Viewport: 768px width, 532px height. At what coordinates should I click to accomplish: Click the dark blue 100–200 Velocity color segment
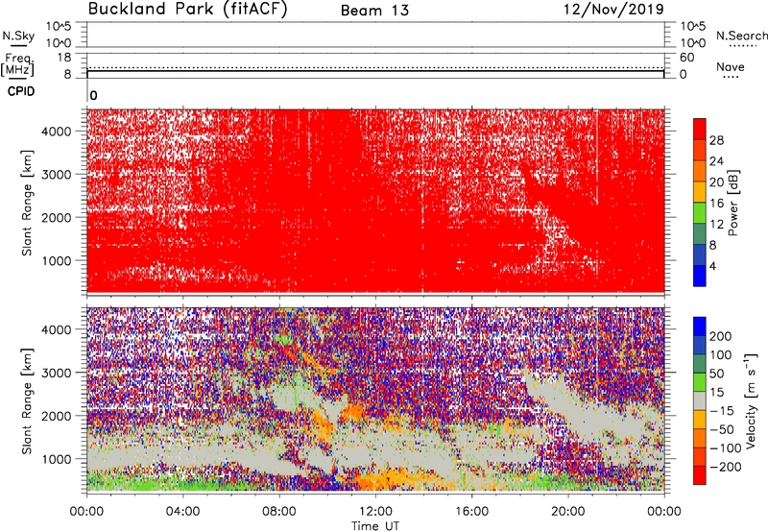[700, 345]
